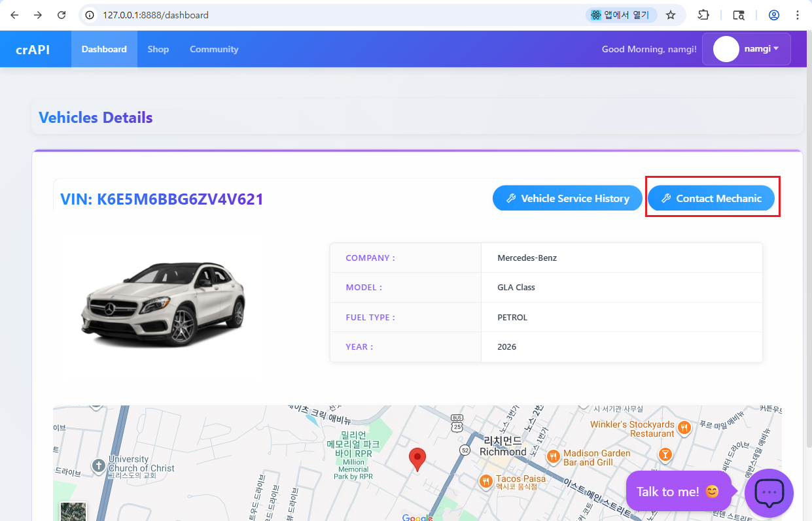The width and height of the screenshot is (812, 521).
Task: Click Madison Garden Bar and Grill map marker
Action: pyautogui.click(x=553, y=456)
